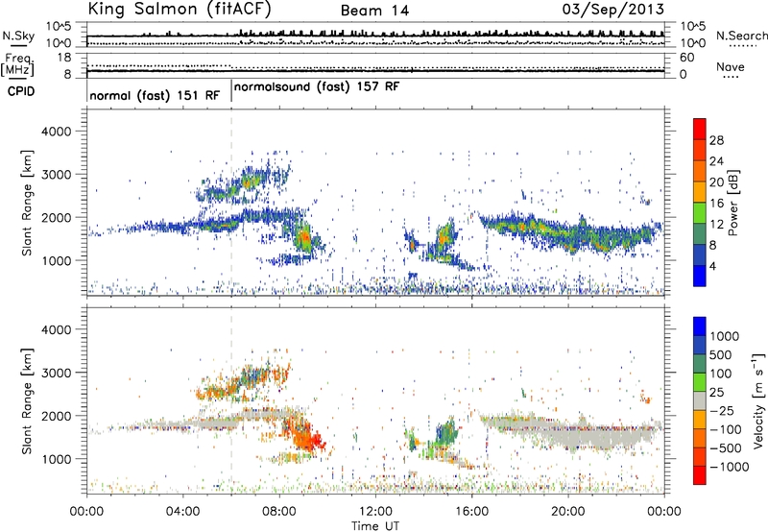Pick the red bottom segment of the velocity colorbar
Viewport: 768px width, 532px height.
(700, 475)
